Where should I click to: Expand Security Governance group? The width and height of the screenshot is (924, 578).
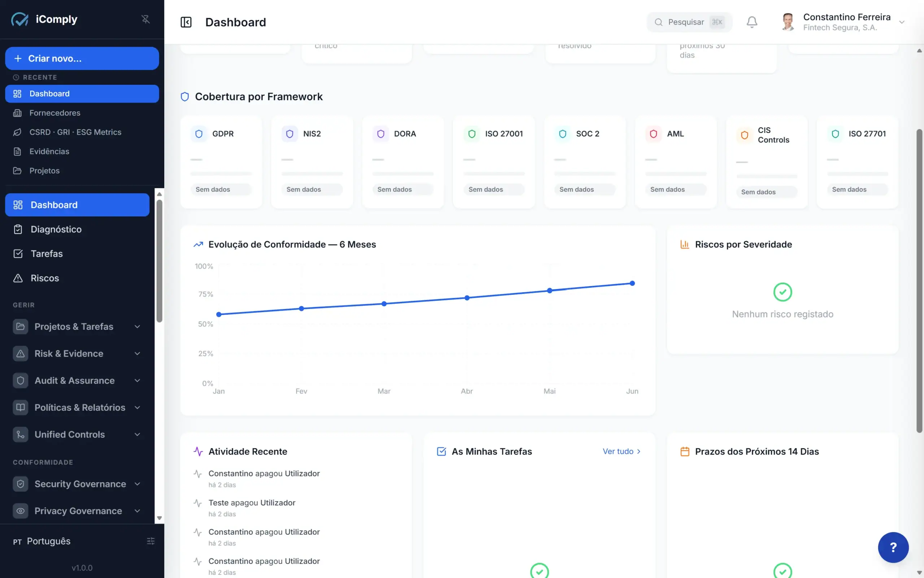click(77, 484)
